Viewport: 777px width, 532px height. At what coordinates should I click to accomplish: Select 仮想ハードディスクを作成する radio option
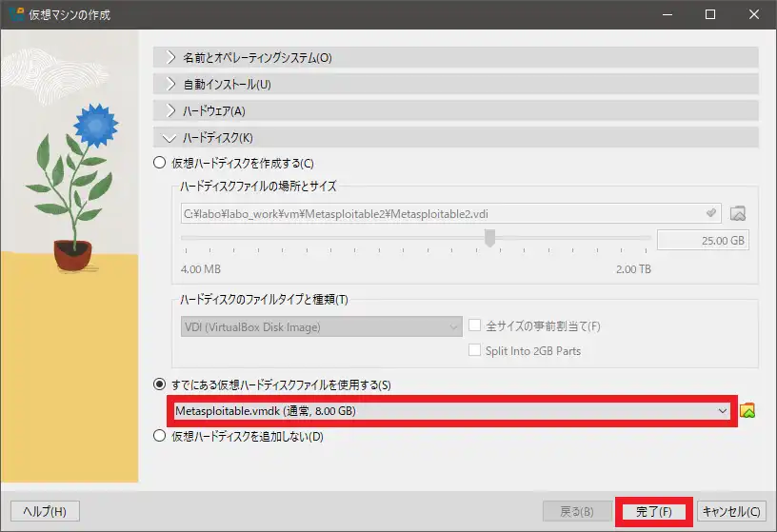click(160, 163)
